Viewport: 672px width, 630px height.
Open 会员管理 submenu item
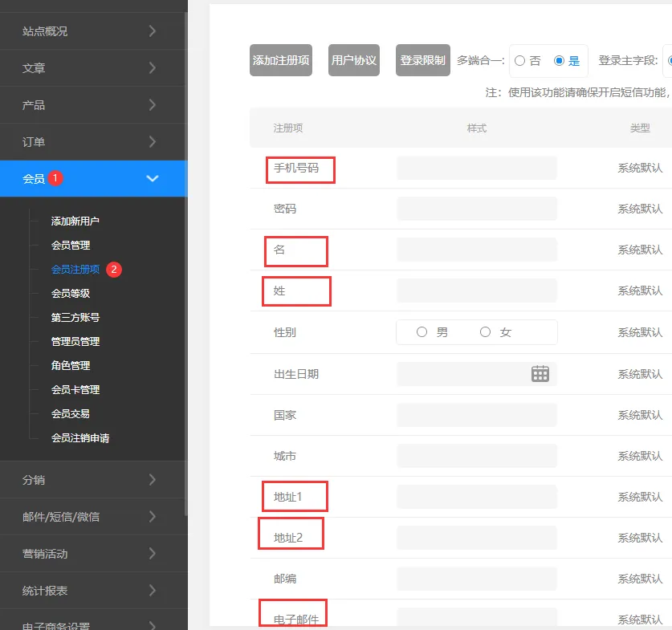pos(71,245)
